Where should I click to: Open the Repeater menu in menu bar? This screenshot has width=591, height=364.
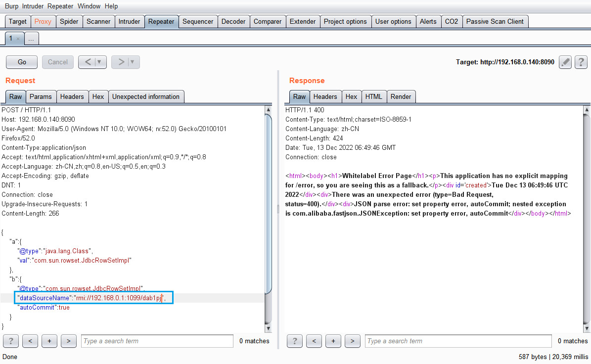(60, 6)
